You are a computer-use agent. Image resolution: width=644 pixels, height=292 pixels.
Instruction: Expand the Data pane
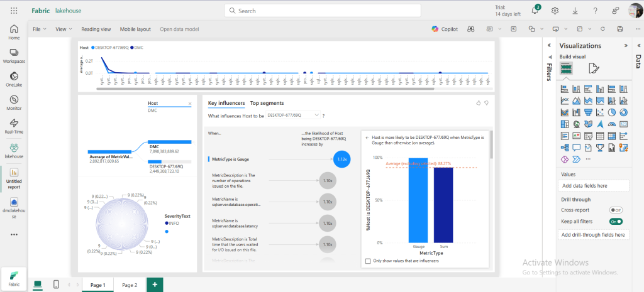coord(639,45)
